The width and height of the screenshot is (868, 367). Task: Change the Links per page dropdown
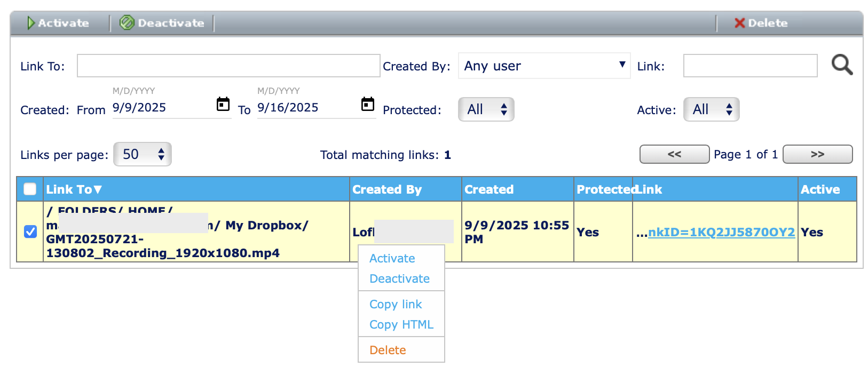[x=142, y=154]
